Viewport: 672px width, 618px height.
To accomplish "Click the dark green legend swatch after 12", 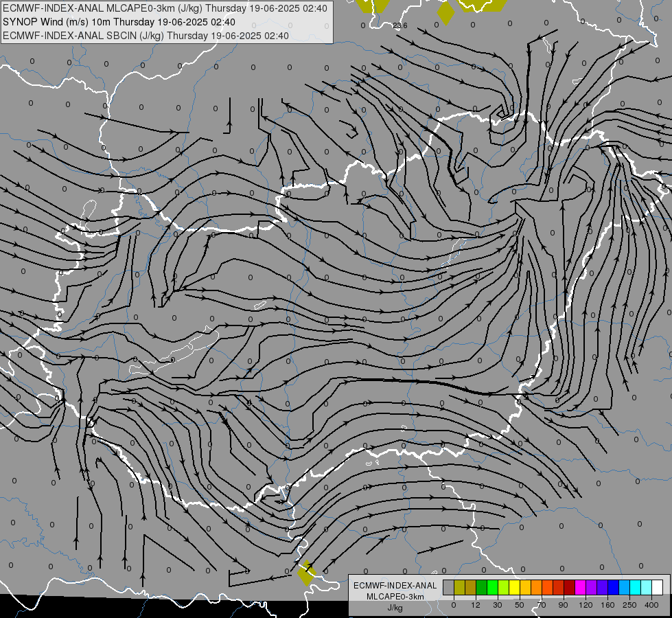I will tap(482, 588).
